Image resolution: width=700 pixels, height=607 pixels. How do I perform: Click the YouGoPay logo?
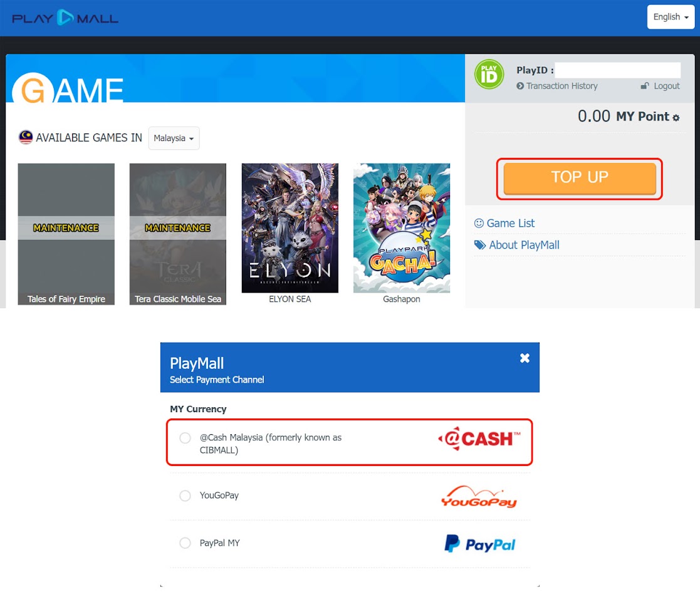[x=479, y=496]
